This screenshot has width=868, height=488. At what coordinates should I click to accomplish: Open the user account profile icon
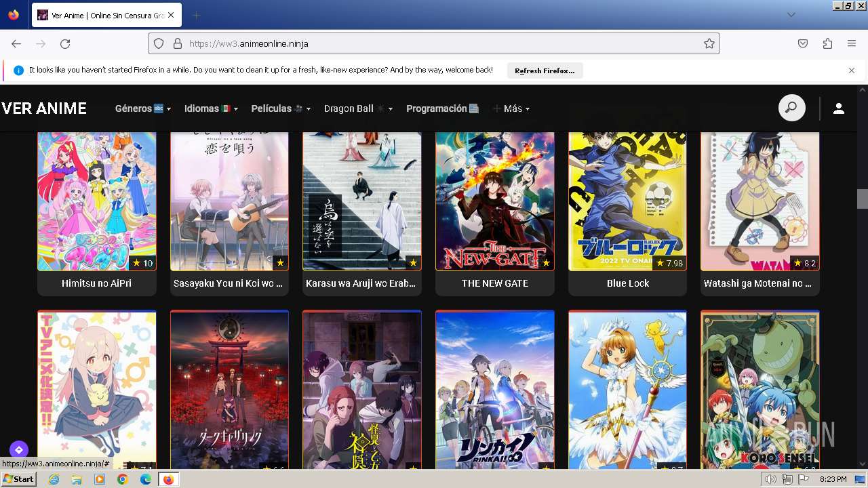[x=839, y=108]
